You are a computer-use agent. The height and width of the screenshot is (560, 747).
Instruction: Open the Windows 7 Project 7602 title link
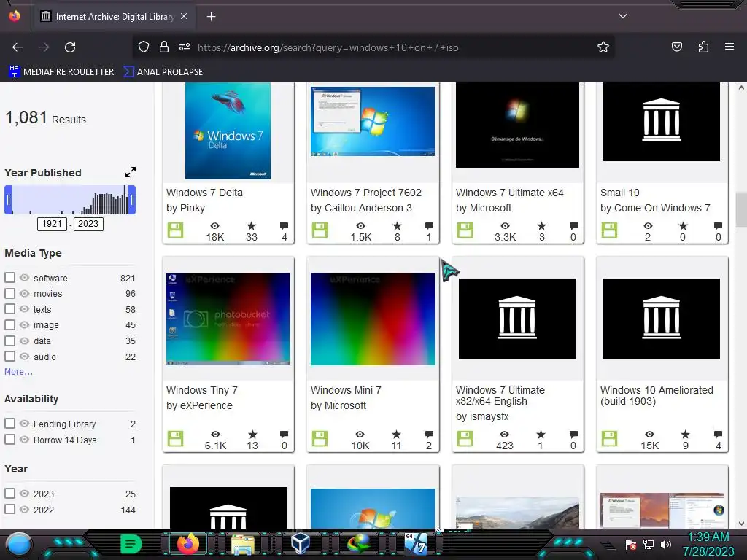click(x=366, y=192)
